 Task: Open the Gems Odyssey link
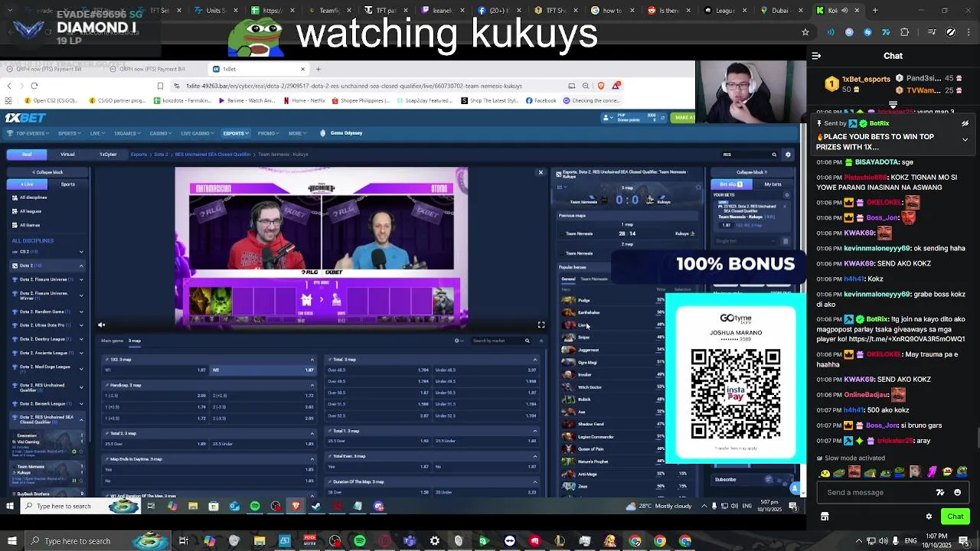[x=341, y=133]
